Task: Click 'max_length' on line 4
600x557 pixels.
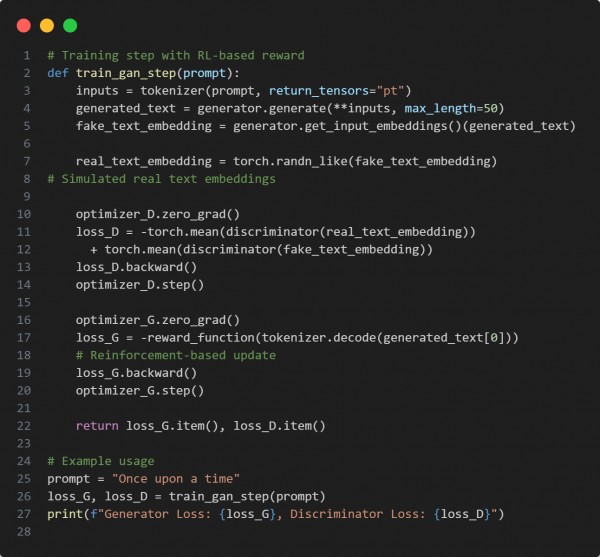Action: click(440, 108)
